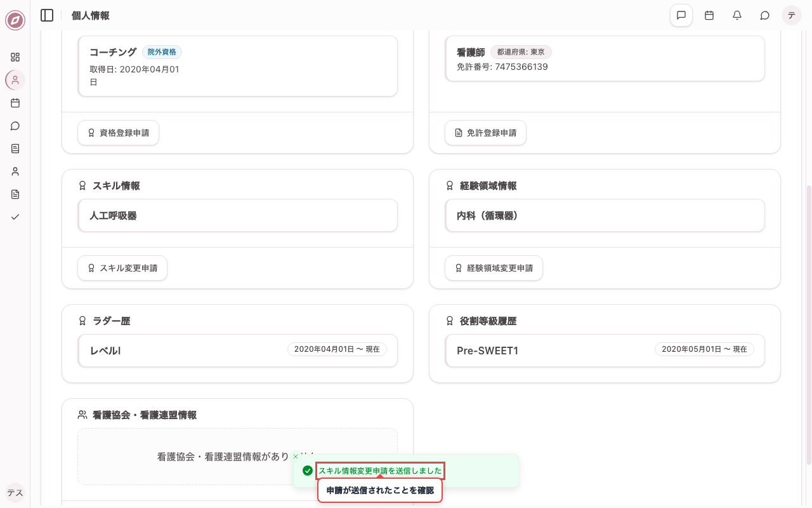Click the 資格登録申請 button
Viewport: 812px width, 508px height.
[x=118, y=133]
